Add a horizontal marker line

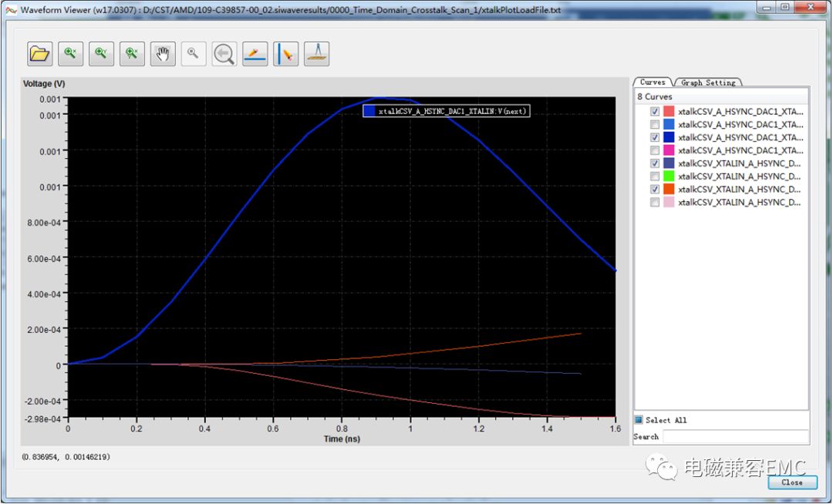click(255, 54)
